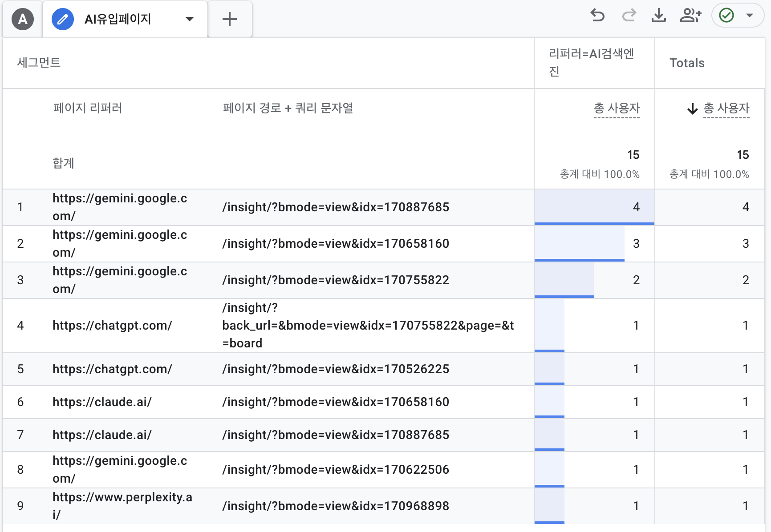
Task: Open the AI유입페이지 tab dropdown arrow
Action: pyautogui.click(x=190, y=19)
